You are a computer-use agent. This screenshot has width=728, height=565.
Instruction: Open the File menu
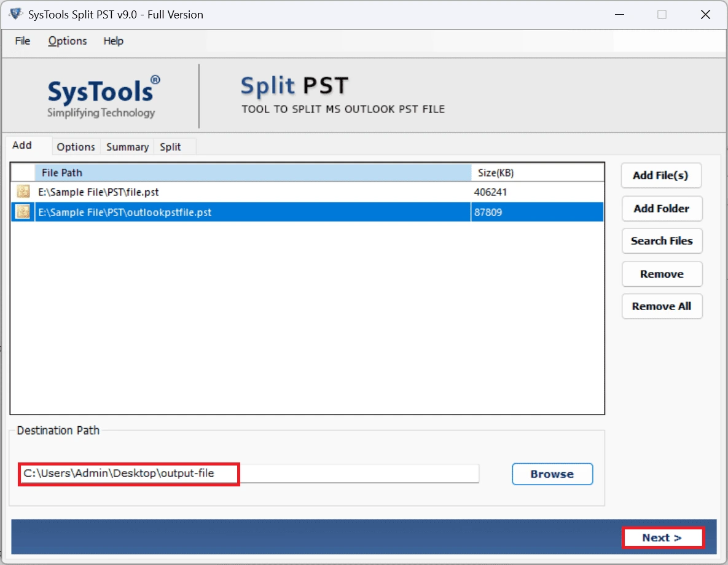22,41
